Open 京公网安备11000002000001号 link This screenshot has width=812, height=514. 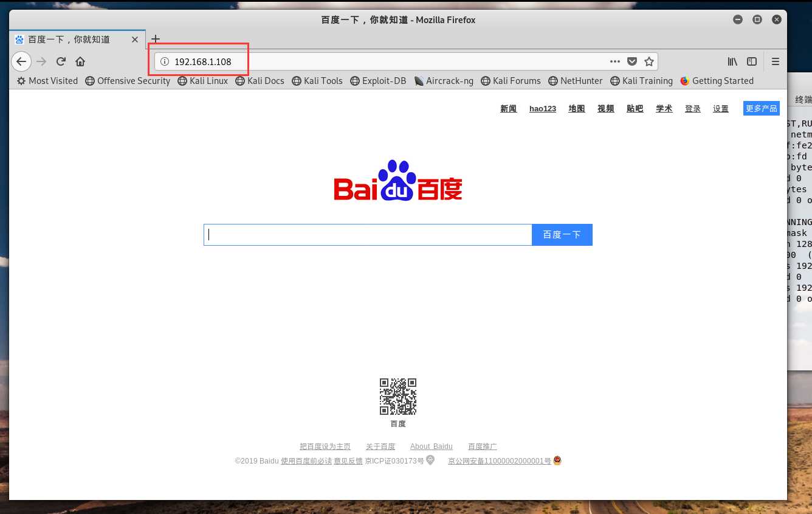pos(500,461)
